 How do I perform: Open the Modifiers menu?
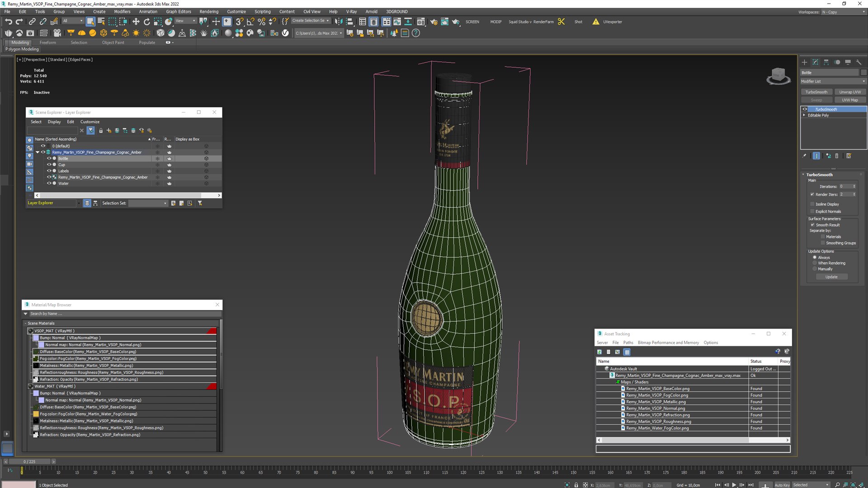122,12
